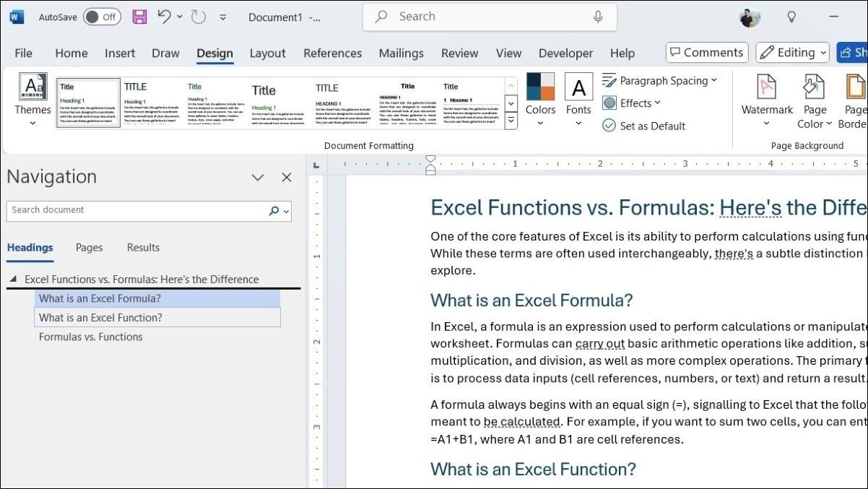
Task: Click the Redo/Repeat icon
Action: [x=199, y=17]
